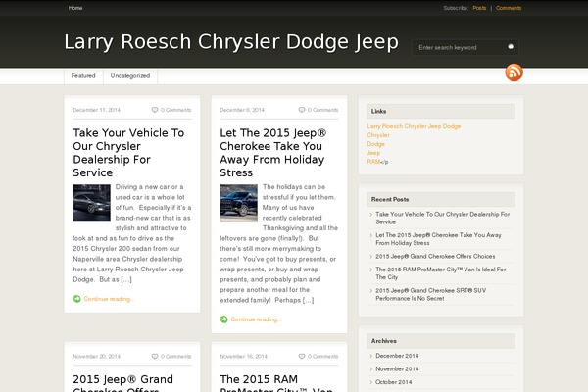
Task: Click the November 16, 2014 post date
Action: point(243,357)
